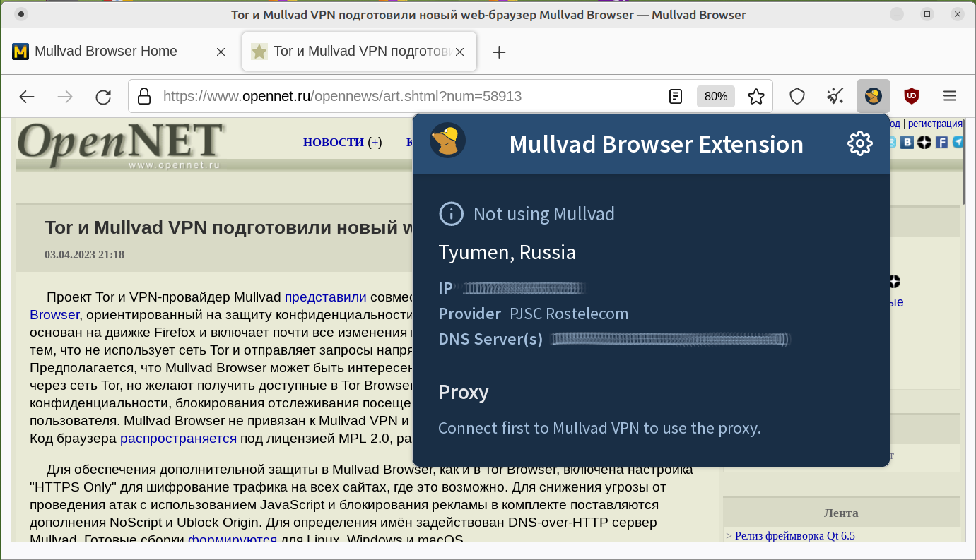Image resolution: width=976 pixels, height=560 pixels.
Task: Go forward to the next page
Action: (x=65, y=96)
